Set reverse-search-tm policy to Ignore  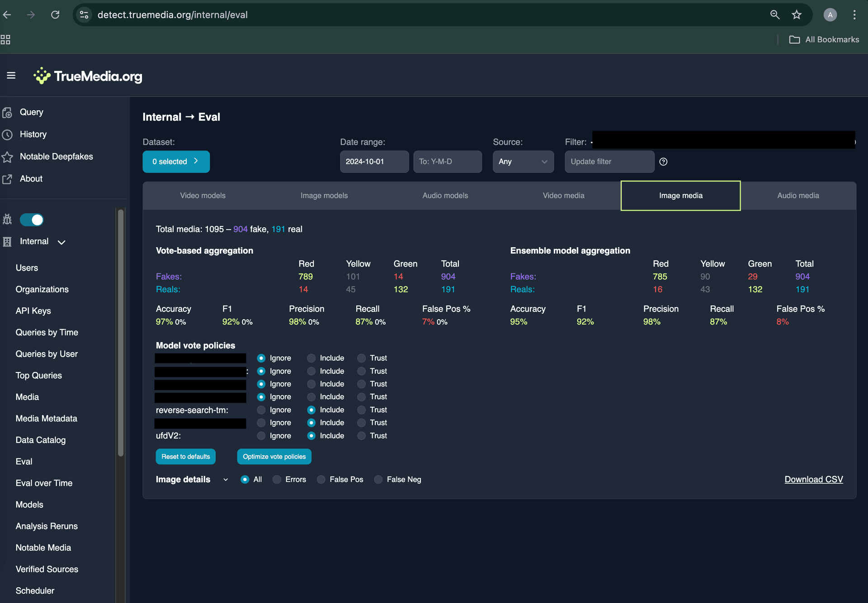(261, 410)
